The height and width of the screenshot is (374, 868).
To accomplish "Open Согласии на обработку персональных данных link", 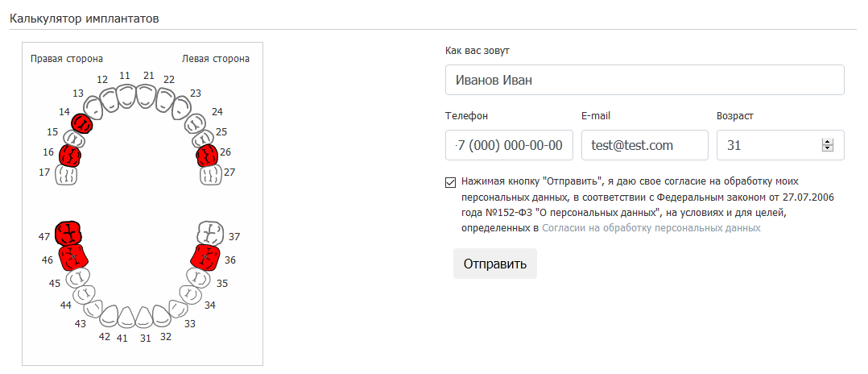I will tap(651, 228).
